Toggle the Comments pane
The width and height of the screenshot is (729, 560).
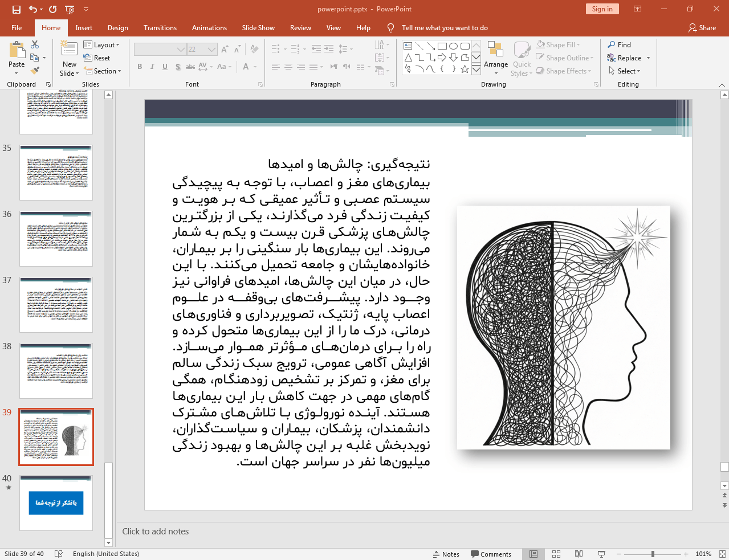[x=491, y=554]
